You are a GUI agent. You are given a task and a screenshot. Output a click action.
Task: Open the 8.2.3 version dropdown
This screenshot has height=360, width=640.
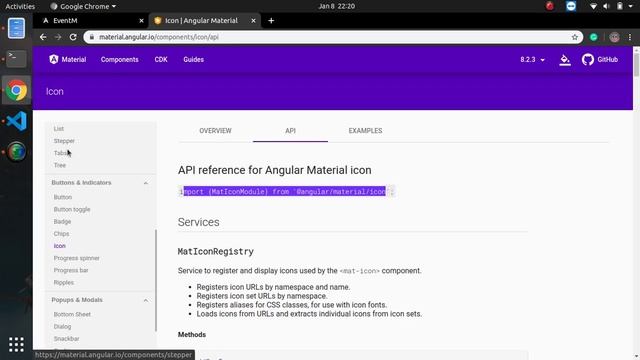(x=532, y=60)
